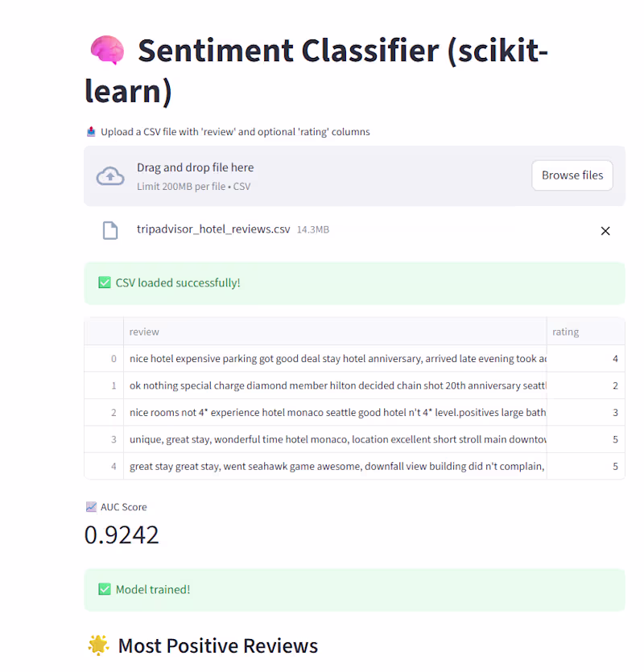Click the sun icon beside Most Positive Reviews
644x672 pixels.
pyautogui.click(x=98, y=645)
